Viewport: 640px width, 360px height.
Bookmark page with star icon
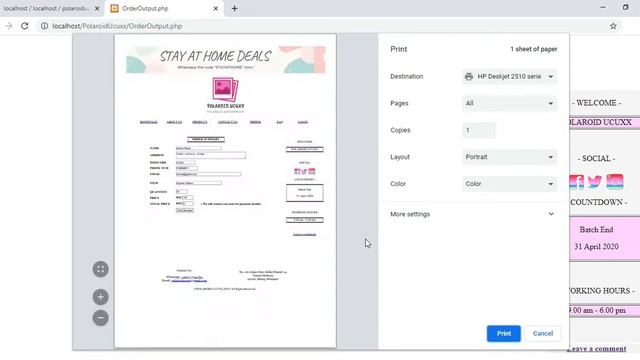[x=613, y=26]
